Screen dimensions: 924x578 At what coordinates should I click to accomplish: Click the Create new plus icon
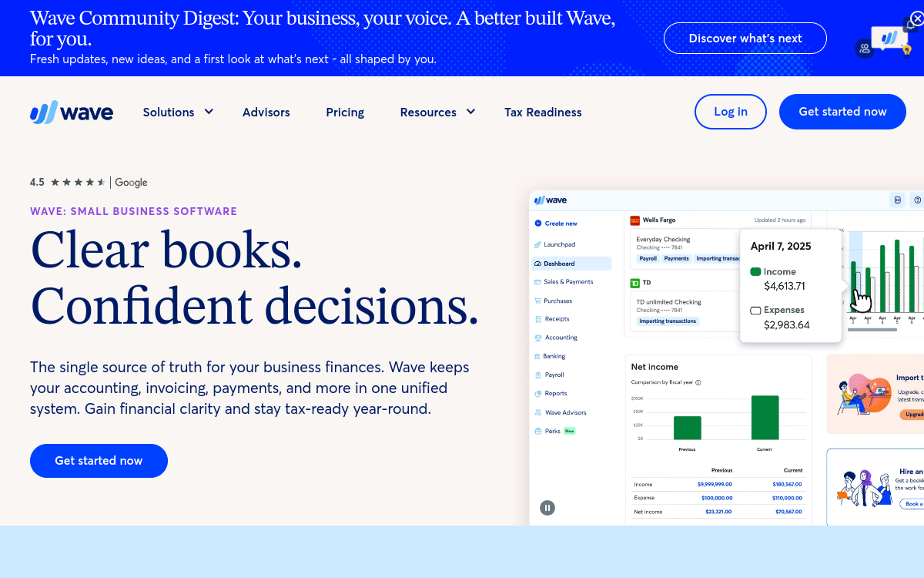(x=537, y=223)
